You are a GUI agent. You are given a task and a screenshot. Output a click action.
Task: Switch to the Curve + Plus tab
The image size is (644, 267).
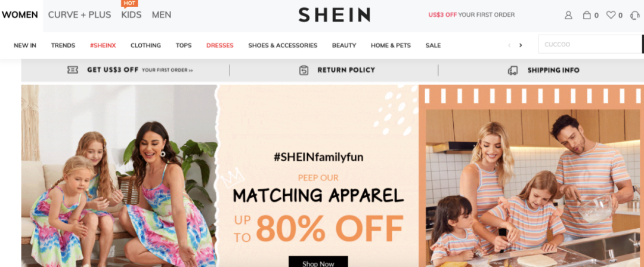[x=80, y=15]
